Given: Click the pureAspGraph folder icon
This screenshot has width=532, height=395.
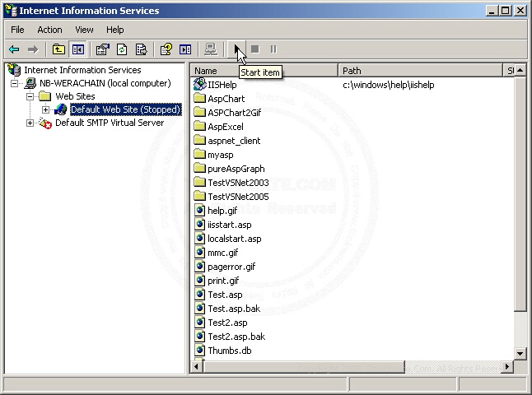Looking at the screenshot, I should pyautogui.click(x=200, y=169).
